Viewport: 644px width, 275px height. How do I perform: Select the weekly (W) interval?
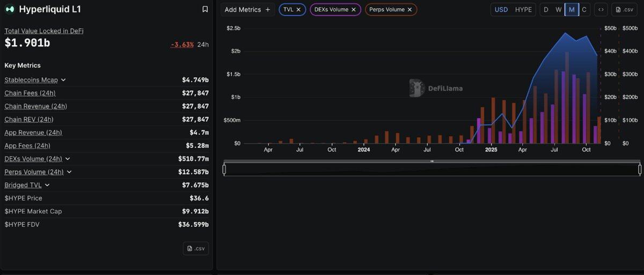coord(559,10)
